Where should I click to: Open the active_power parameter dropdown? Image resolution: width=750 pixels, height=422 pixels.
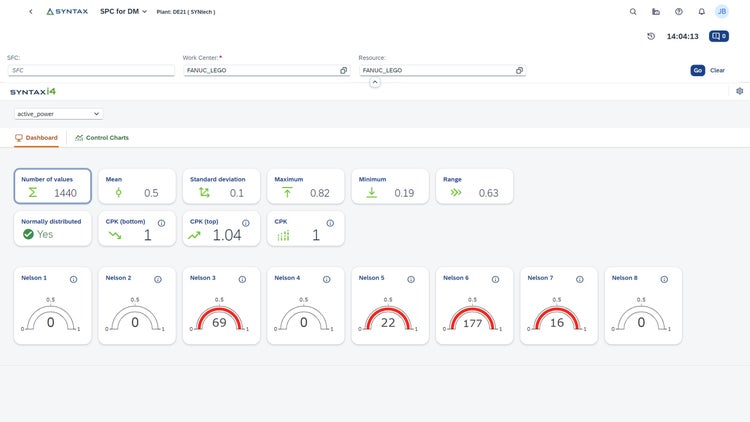coord(58,114)
